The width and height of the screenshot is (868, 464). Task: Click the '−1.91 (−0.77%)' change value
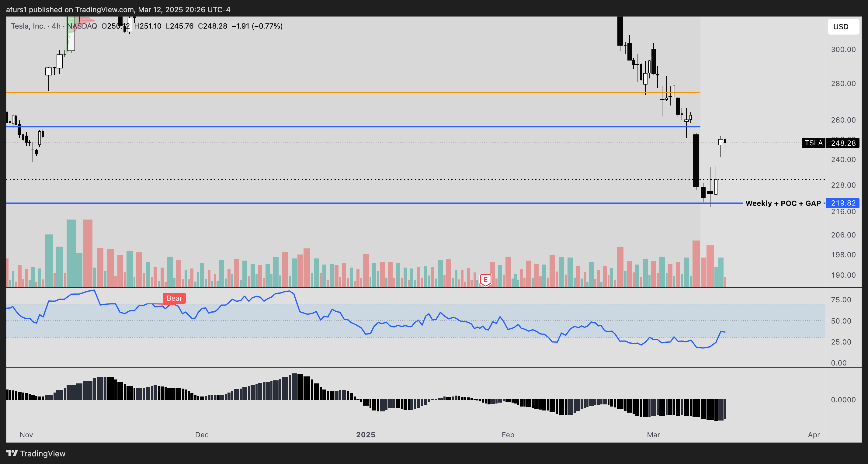click(x=257, y=26)
